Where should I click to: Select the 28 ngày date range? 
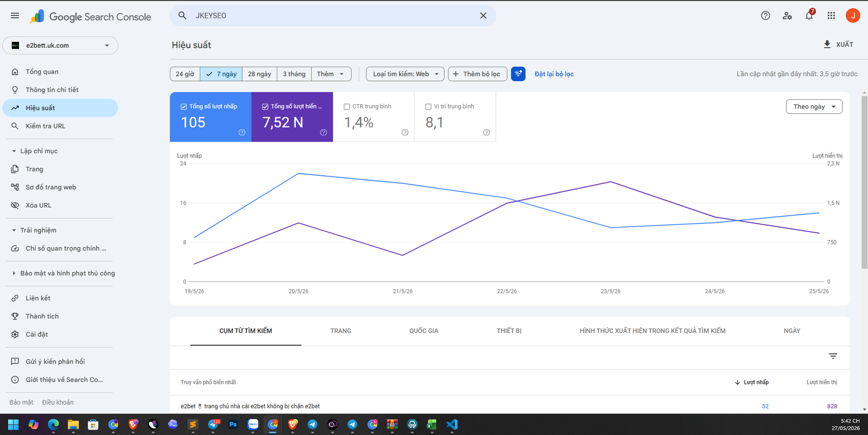coord(259,74)
